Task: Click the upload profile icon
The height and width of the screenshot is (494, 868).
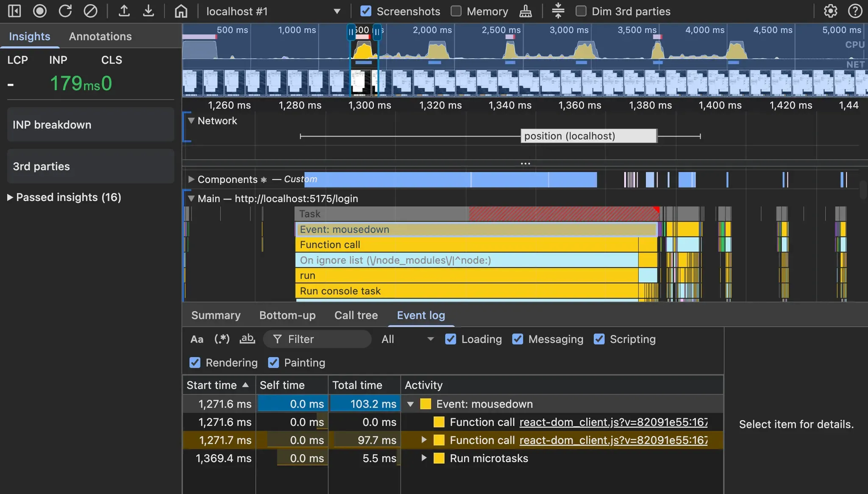Action: [124, 11]
